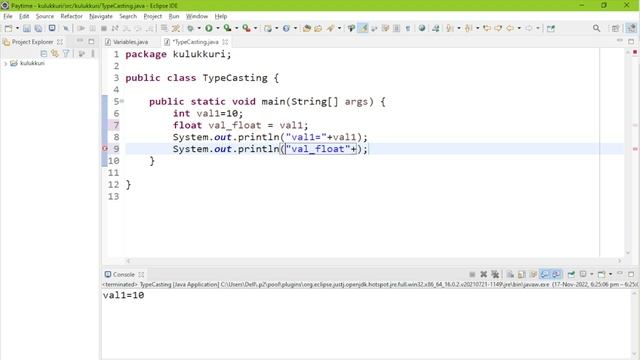Open the Next Annotation dropdown arrow
640x360 pixels.
pos(459,28)
